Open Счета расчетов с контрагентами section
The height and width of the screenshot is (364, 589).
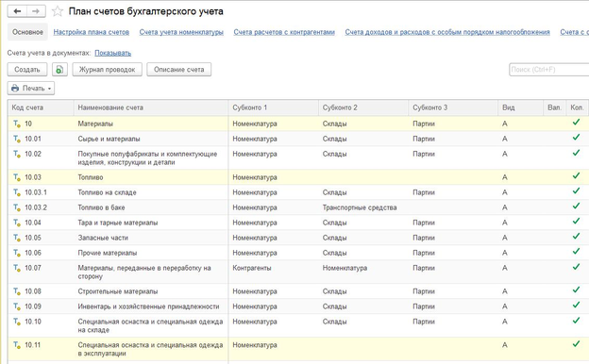click(x=284, y=32)
